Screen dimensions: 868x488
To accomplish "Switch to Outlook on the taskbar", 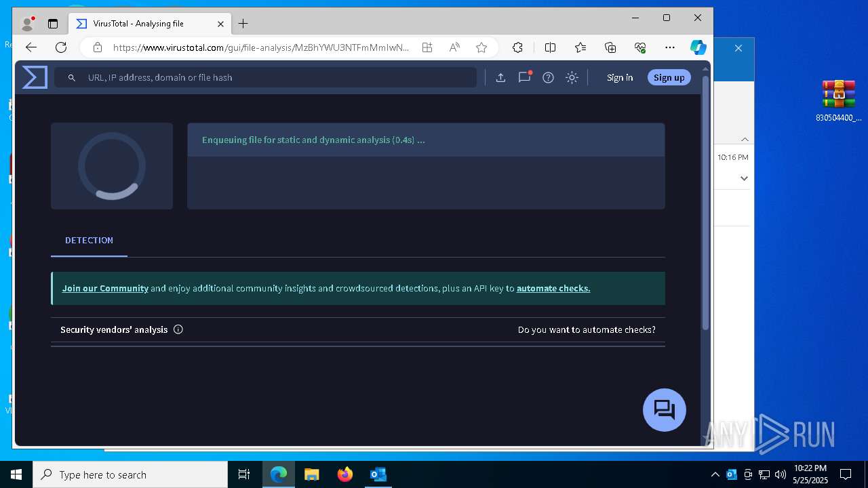I will pyautogui.click(x=378, y=474).
